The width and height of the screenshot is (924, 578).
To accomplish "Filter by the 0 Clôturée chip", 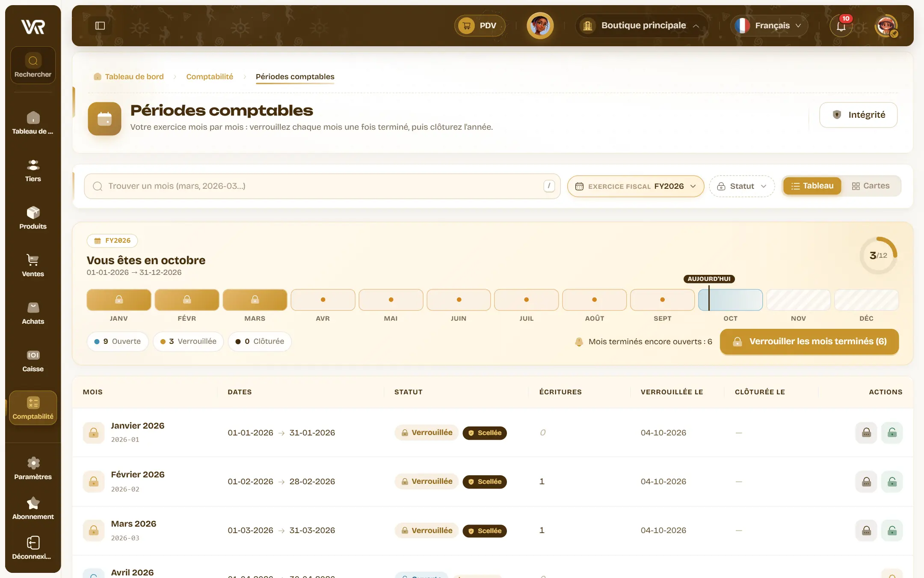I will [260, 342].
